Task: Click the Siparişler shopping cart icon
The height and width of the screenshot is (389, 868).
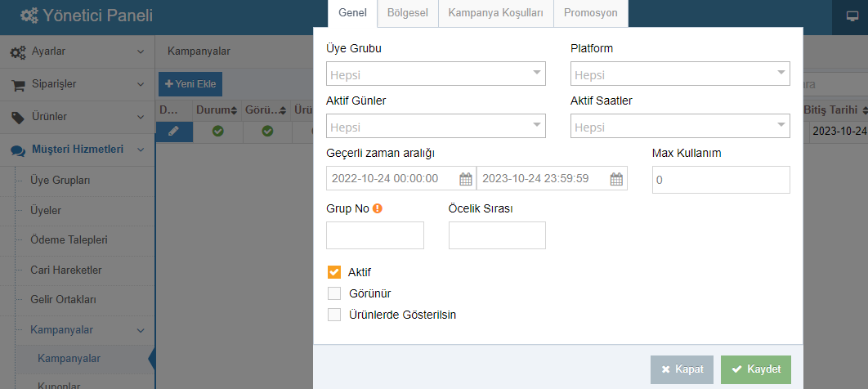Action: (18, 85)
